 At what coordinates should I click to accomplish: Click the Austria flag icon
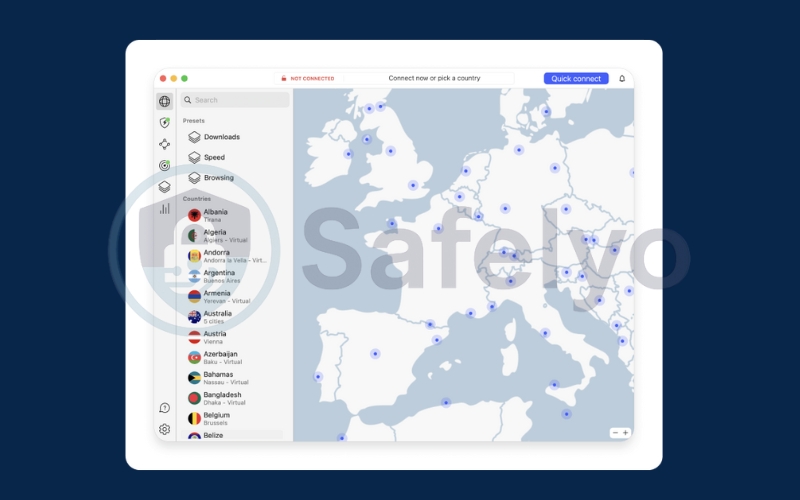tap(194, 337)
